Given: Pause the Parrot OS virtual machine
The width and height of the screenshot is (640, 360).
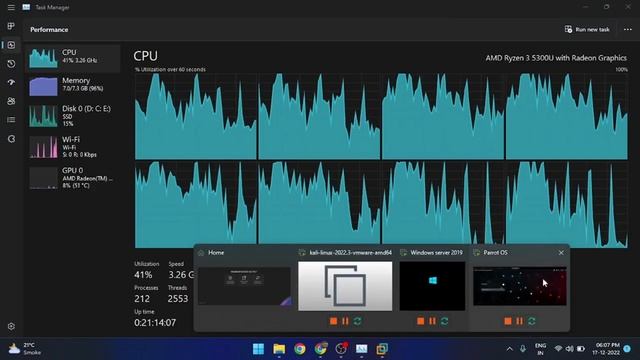Looking at the screenshot, I should tap(520, 321).
